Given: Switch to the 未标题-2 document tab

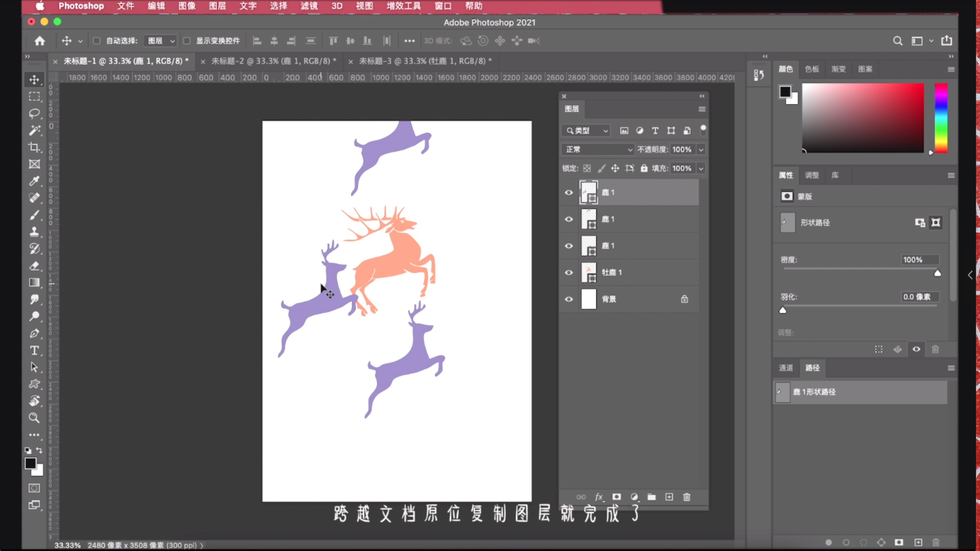Looking at the screenshot, I should 273,61.
